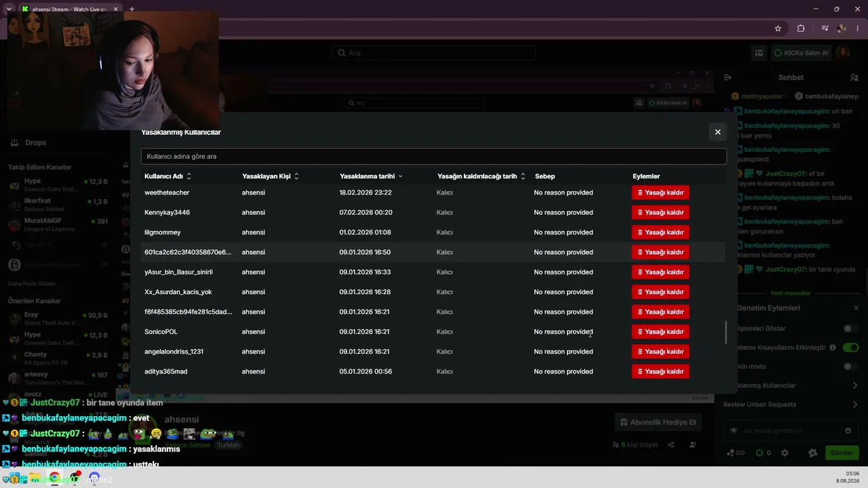Click KICKs Satın Al button

(x=802, y=53)
